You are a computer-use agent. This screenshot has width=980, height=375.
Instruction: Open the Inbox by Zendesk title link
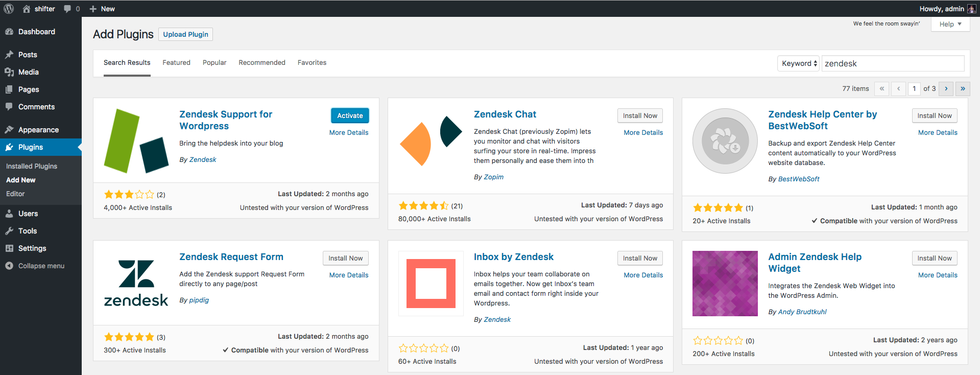(514, 256)
